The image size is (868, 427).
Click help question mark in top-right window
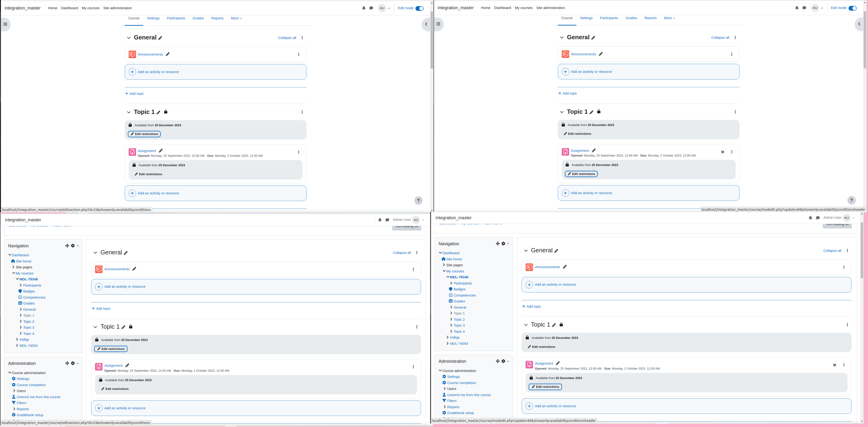(851, 200)
